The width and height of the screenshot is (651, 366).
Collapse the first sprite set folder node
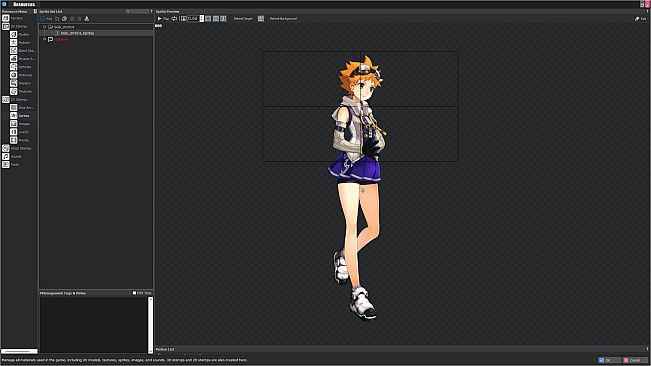pos(44,27)
